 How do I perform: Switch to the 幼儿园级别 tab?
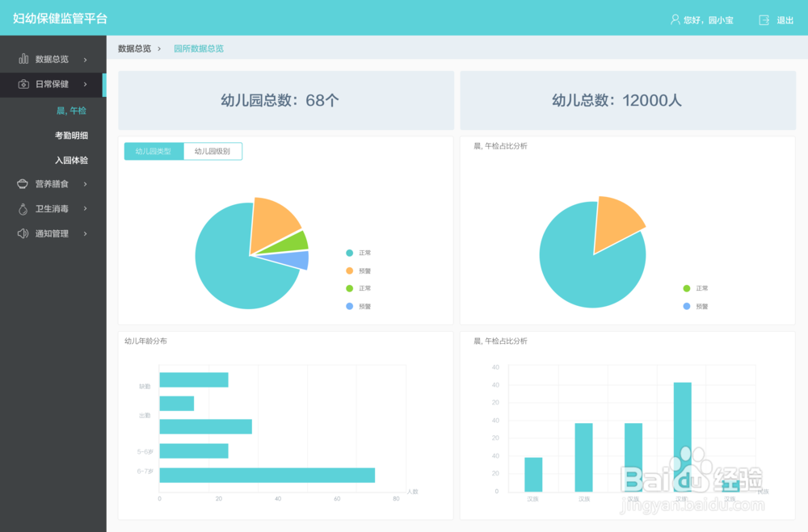[213, 151]
